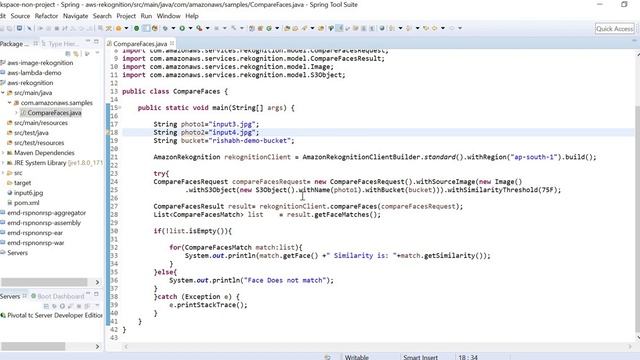Click the Previous Annotation toolbar icon
640x360 pixels.
tap(409, 28)
